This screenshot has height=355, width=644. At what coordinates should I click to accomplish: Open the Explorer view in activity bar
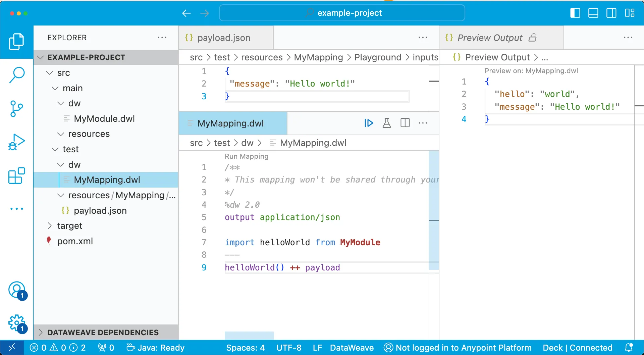[16, 42]
